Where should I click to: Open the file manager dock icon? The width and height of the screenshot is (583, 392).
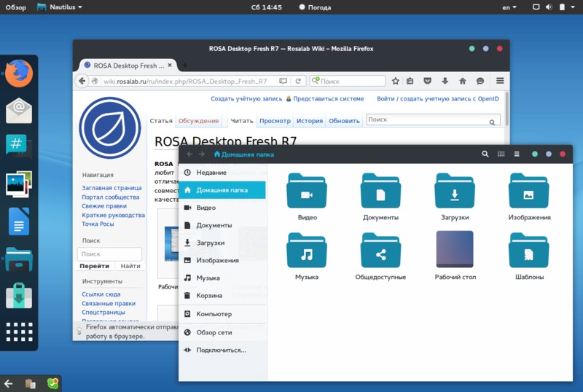coord(19,259)
